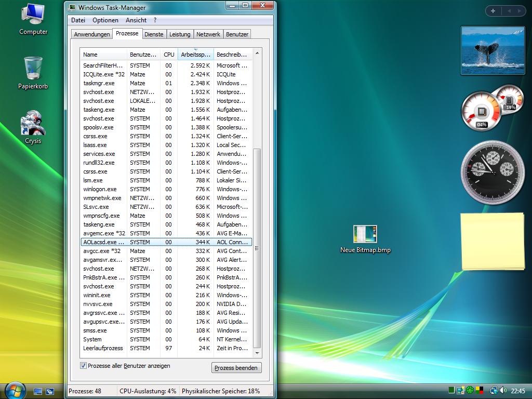Click the process list scroll down arrow
This screenshot has width=532, height=399.
click(x=257, y=353)
